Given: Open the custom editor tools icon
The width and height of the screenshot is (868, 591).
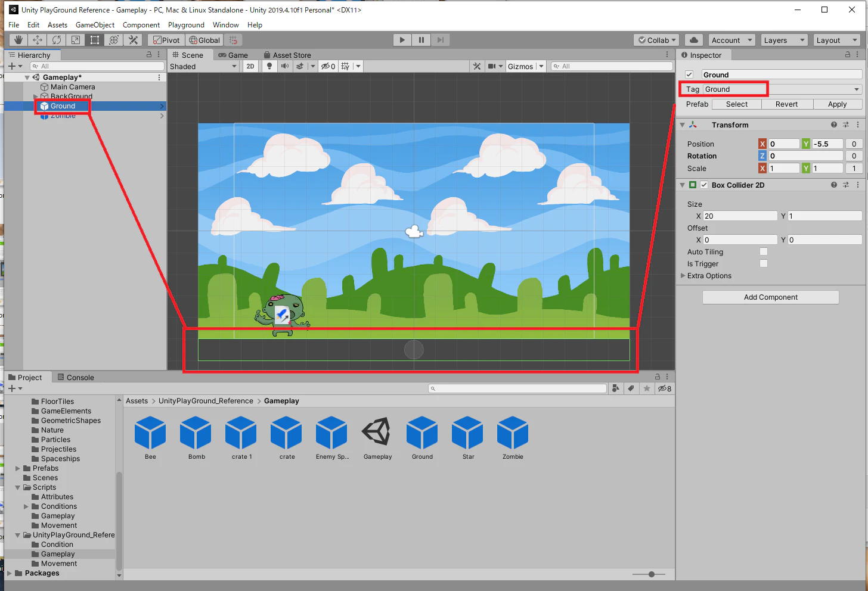Looking at the screenshot, I should click(133, 40).
